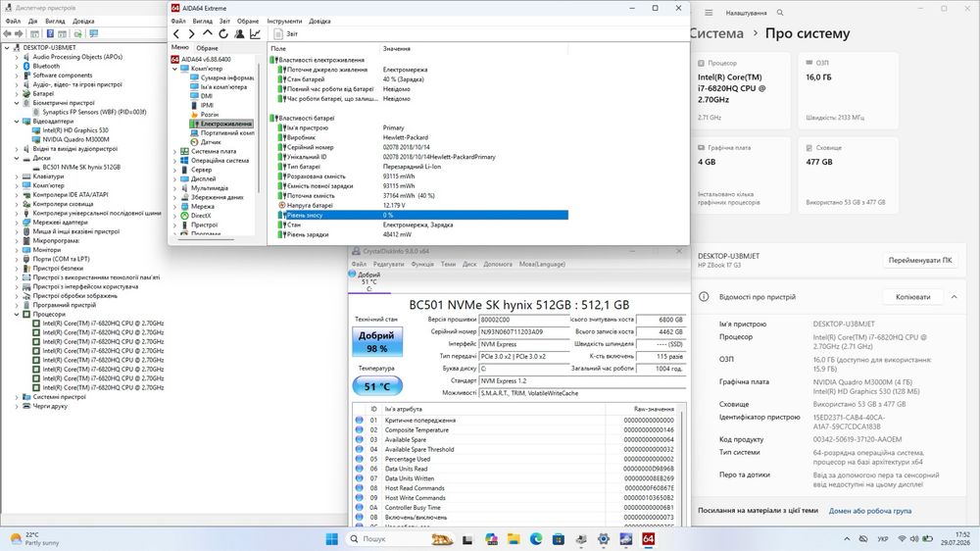Click Device Manager help question icon

(x=50, y=33)
